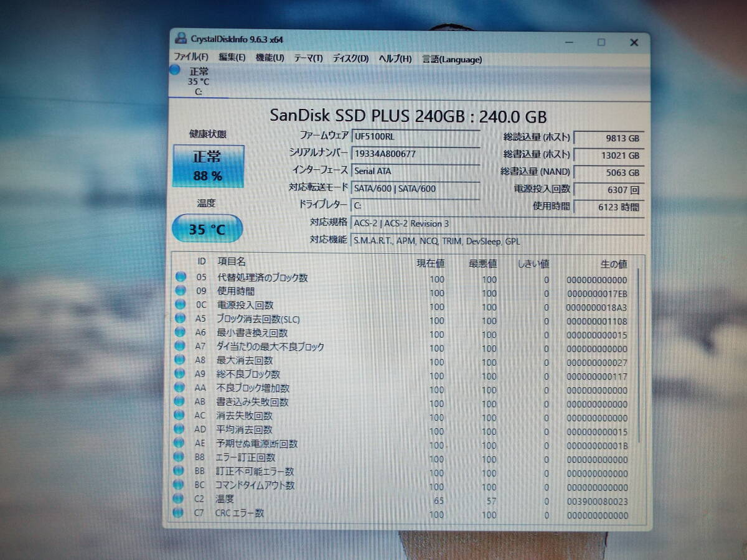Click the total host reads value 9813 GB

click(x=608, y=138)
